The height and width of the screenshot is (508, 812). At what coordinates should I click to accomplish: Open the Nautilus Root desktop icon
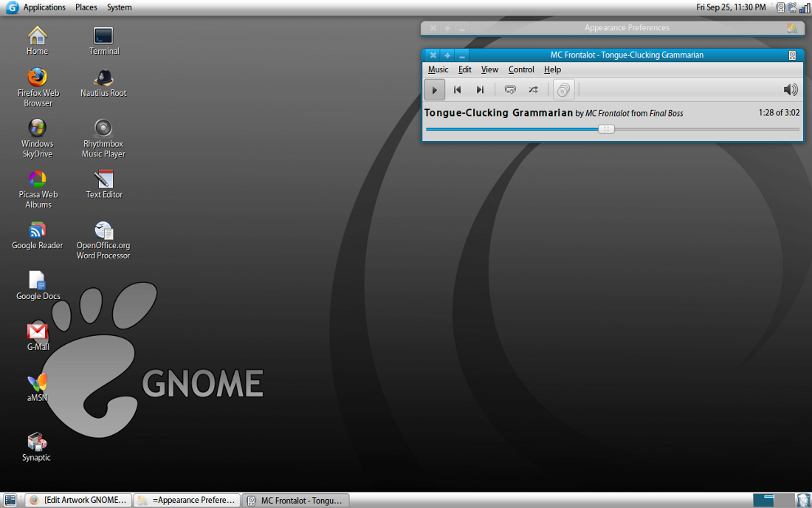103,83
